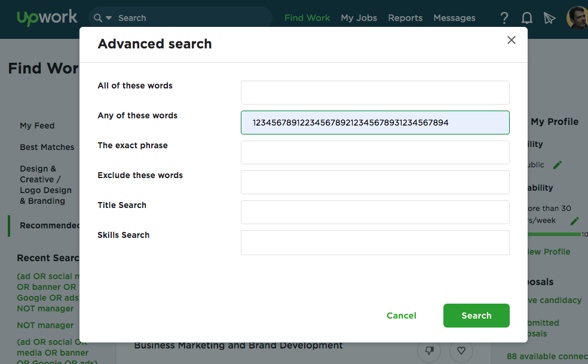Focus the Exclude these words field
The image size is (588, 364).
pos(375,182)
